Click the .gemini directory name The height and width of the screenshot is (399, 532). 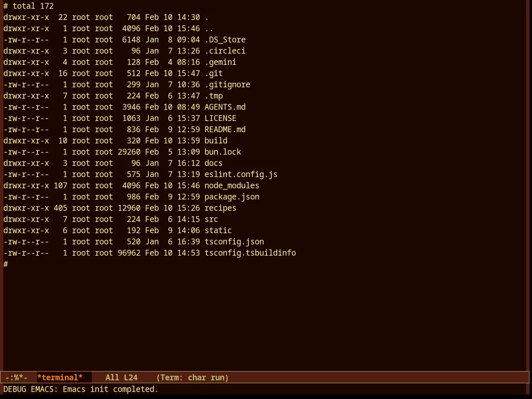(220, 62)
